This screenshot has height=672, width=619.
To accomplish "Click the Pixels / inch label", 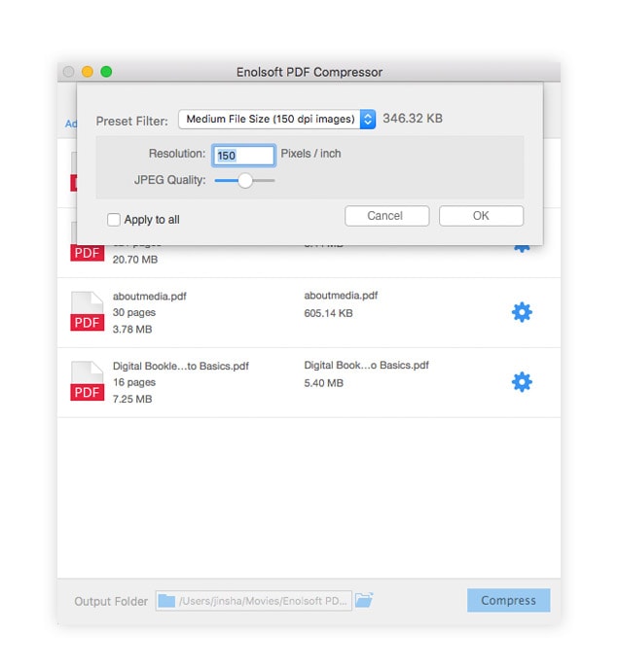I will click(x=310, y=154).
